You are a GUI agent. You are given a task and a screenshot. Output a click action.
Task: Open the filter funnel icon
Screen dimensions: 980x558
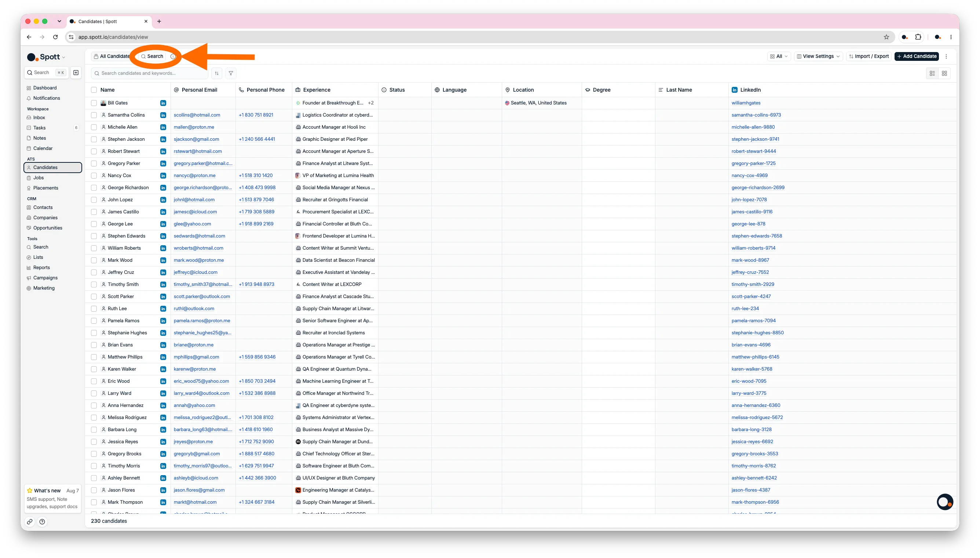231,73
